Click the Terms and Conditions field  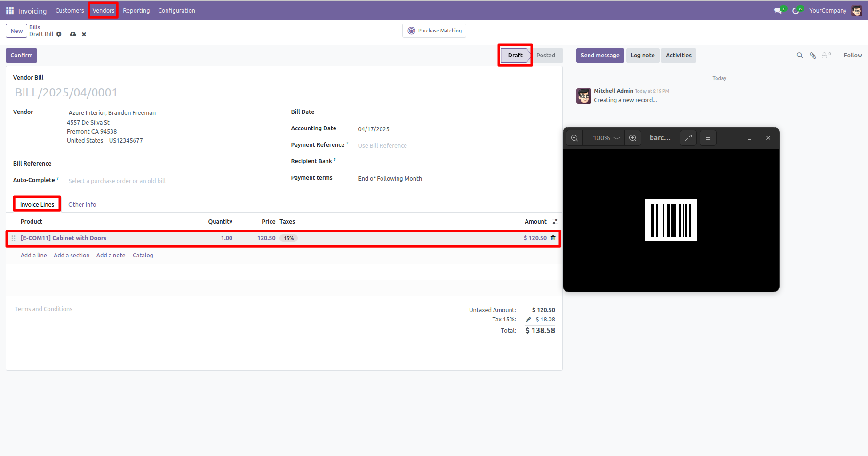43,309
